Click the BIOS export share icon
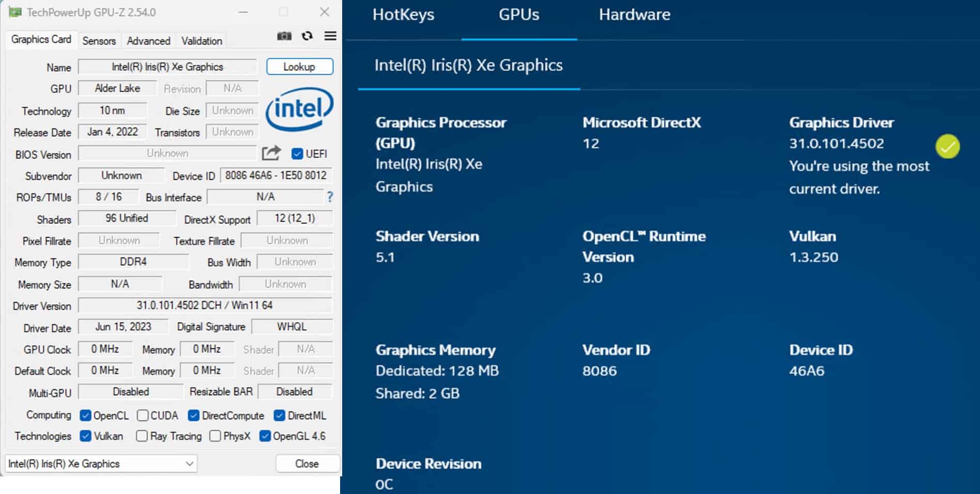 coord(271,153)
